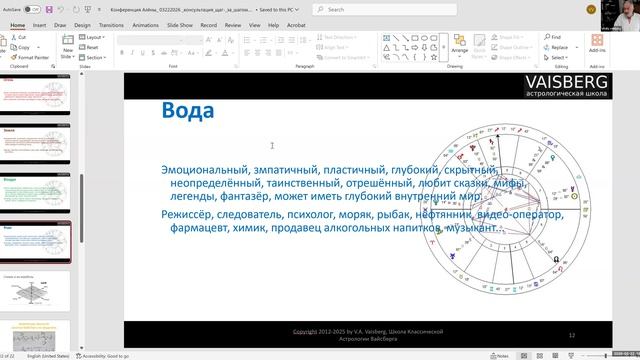The width and height of the screenshot is (640, 360).
Task: Select the Triangle shape in gallery
Action: 386,48
